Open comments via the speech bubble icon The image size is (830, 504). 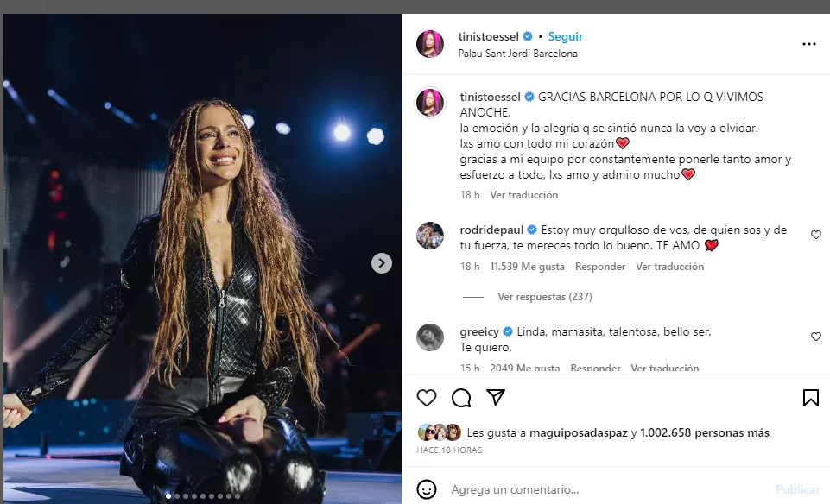(x=461, y=398)
